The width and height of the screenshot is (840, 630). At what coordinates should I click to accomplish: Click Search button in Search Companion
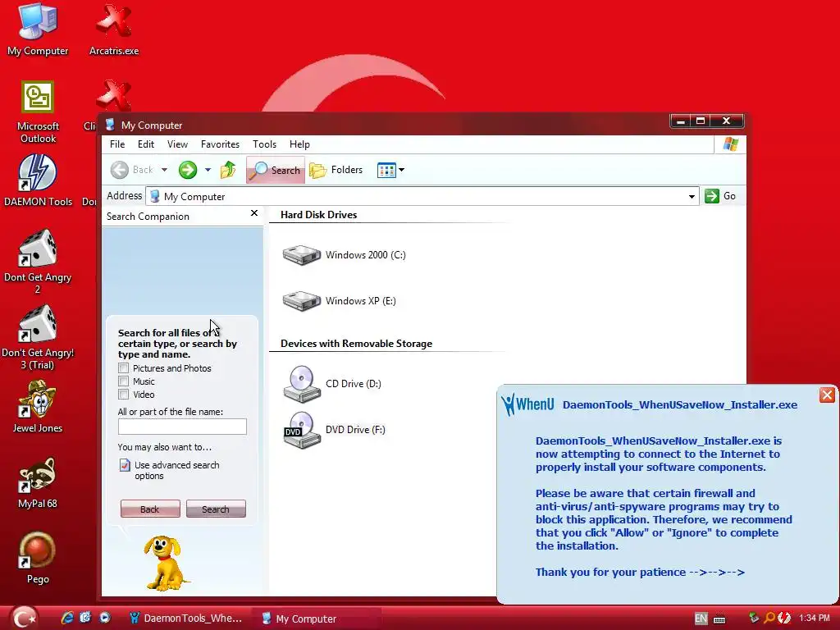[216, 509]
